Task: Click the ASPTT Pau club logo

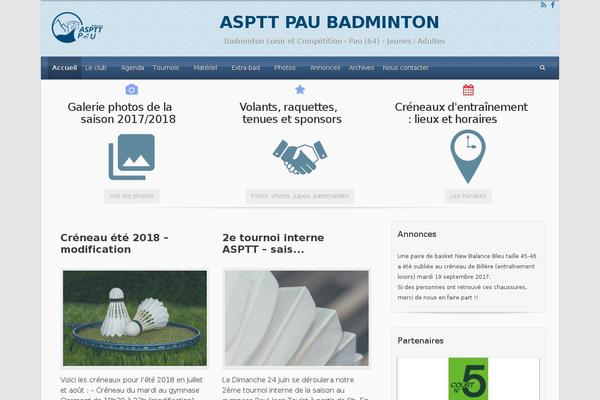Action: [77, 27]
